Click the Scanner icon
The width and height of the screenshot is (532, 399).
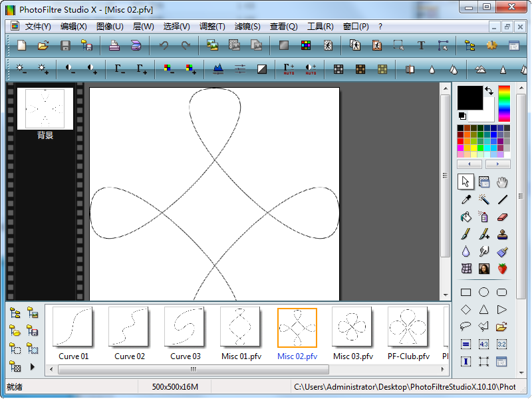[x=136, y=45]
